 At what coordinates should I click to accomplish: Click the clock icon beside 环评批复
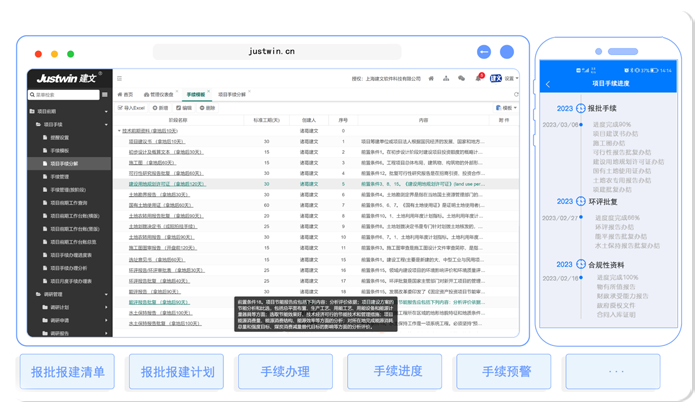[580, 201]
